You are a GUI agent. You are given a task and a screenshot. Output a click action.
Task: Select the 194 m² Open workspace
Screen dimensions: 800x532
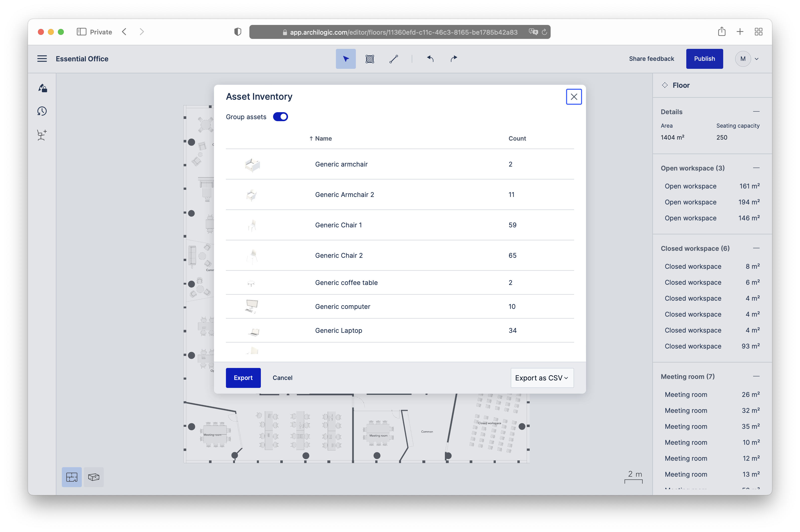pos(712,202)
